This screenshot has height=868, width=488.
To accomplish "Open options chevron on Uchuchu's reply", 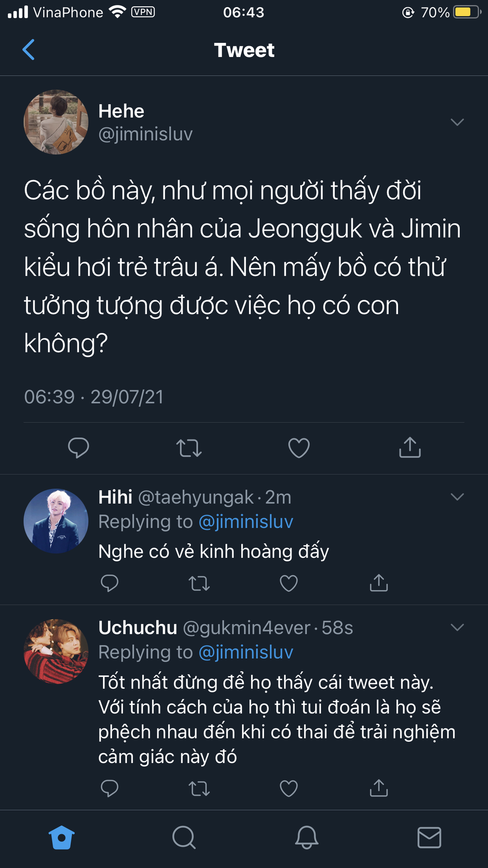I will point(457,627).
